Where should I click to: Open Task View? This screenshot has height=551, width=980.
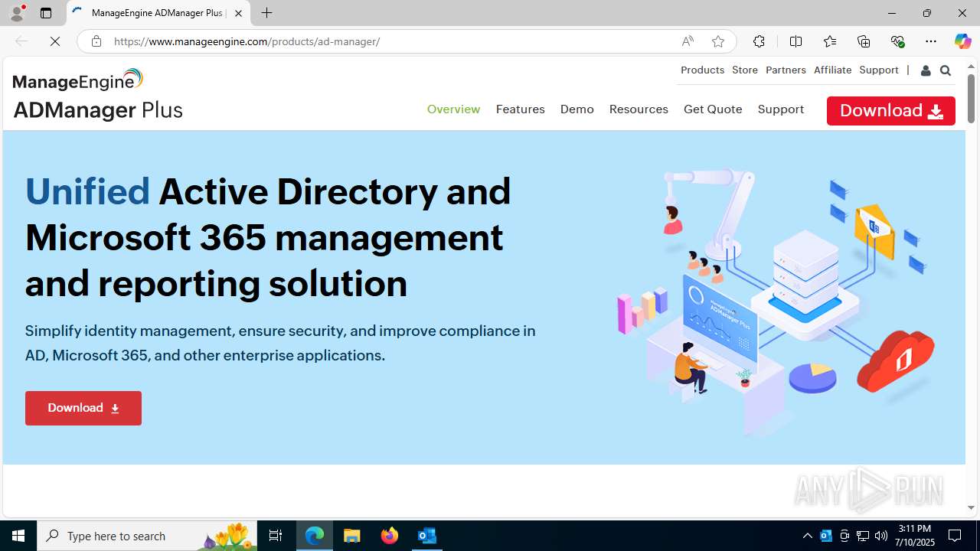point(276,536)
